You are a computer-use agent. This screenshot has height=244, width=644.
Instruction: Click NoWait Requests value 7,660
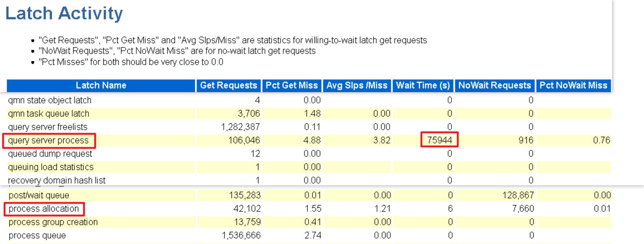click(523, 209)
